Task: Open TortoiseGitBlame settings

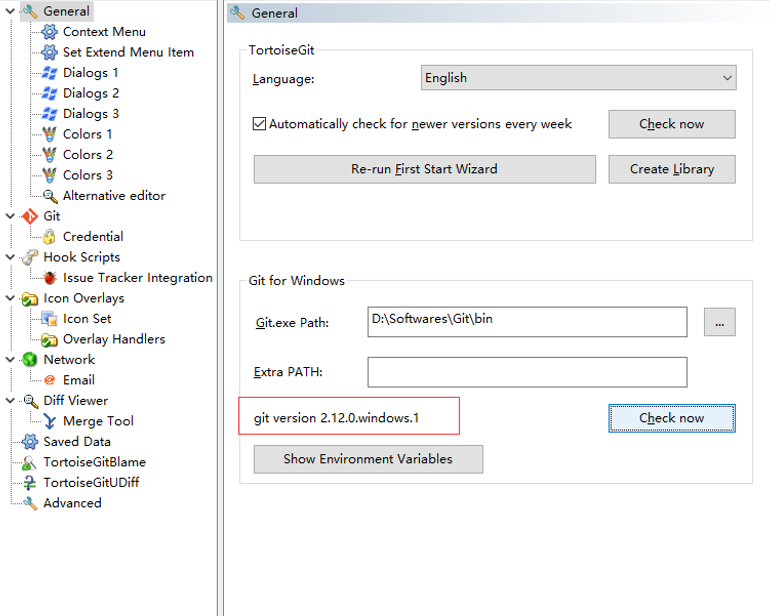Action: [94, 462]
